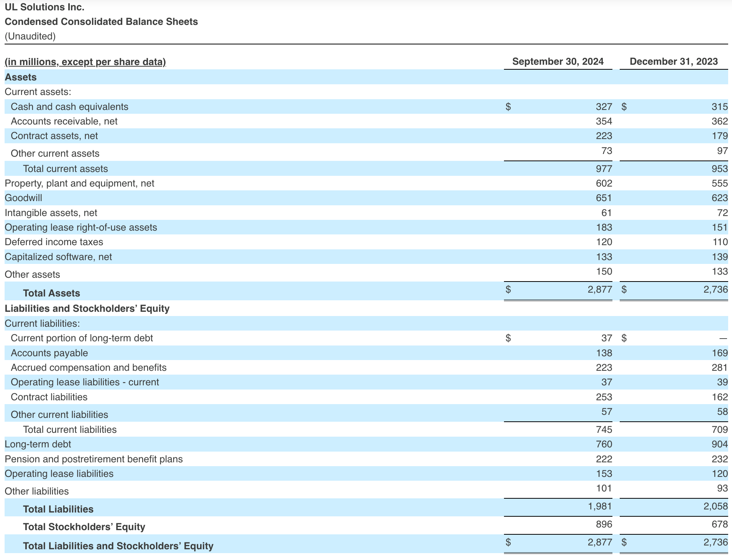Click 'Accrued compensation and benefits' row label
Screen dimensions: 732x560
tap(89, 367)
